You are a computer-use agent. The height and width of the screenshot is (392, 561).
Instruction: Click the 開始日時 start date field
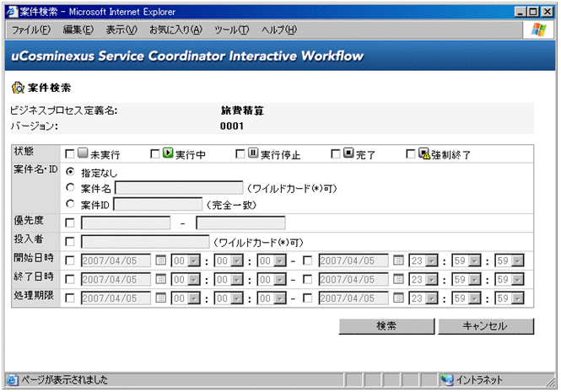[116, 260]
